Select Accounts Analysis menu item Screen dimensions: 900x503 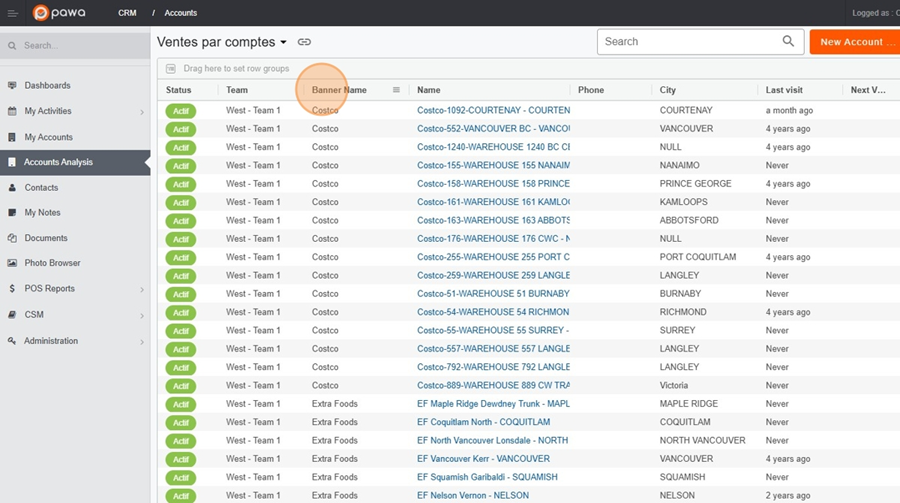[75, 162]
